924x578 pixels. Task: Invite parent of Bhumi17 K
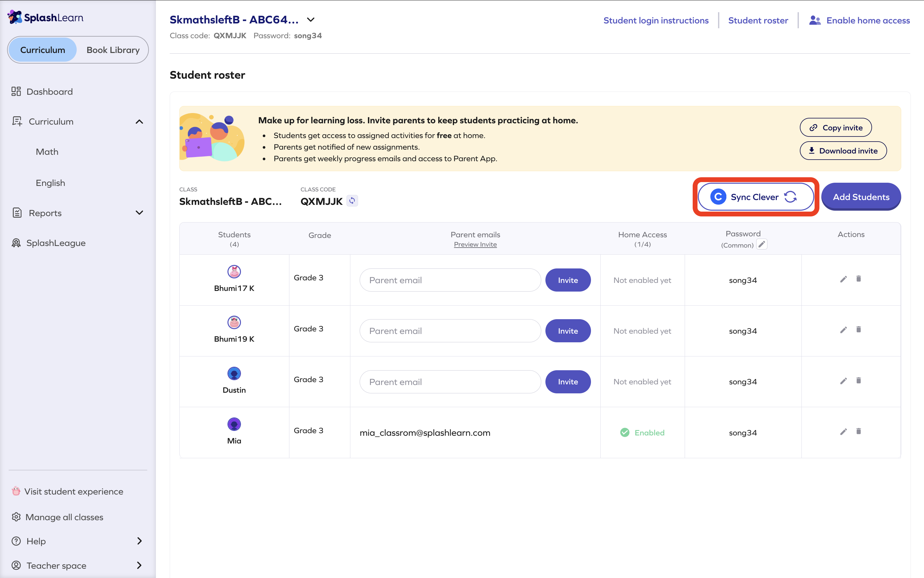[568, 280]
